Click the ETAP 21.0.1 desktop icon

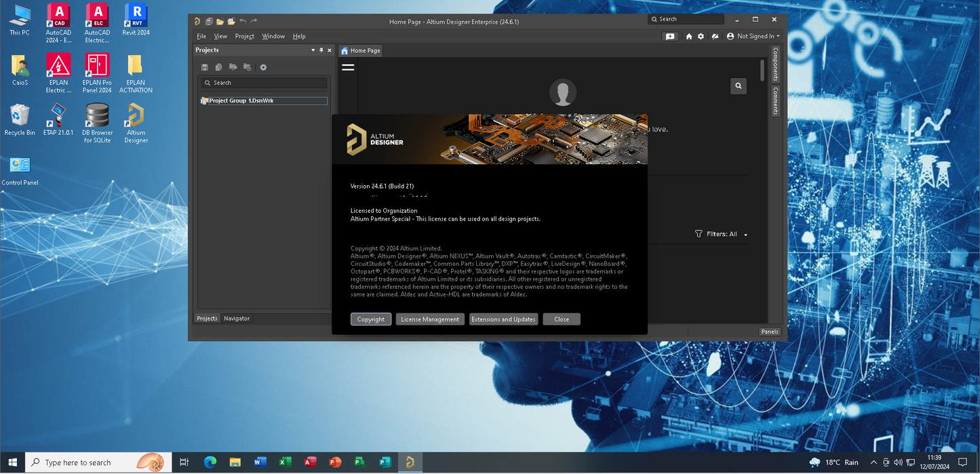[x=58, y=119]
